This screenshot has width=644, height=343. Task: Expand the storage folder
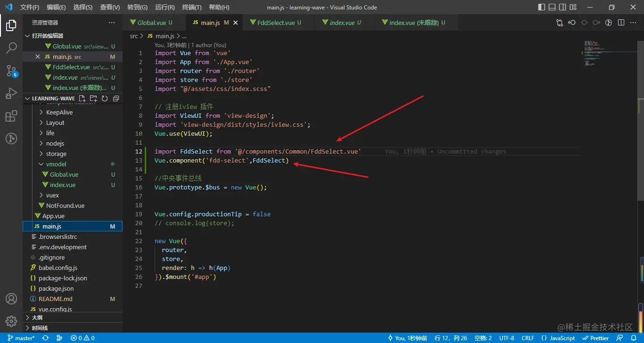click(73, 154)
